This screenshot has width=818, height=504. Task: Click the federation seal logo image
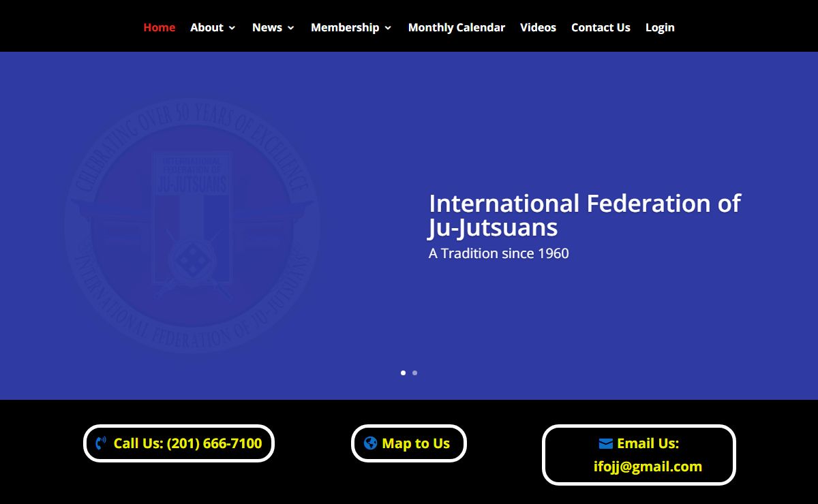192,225
